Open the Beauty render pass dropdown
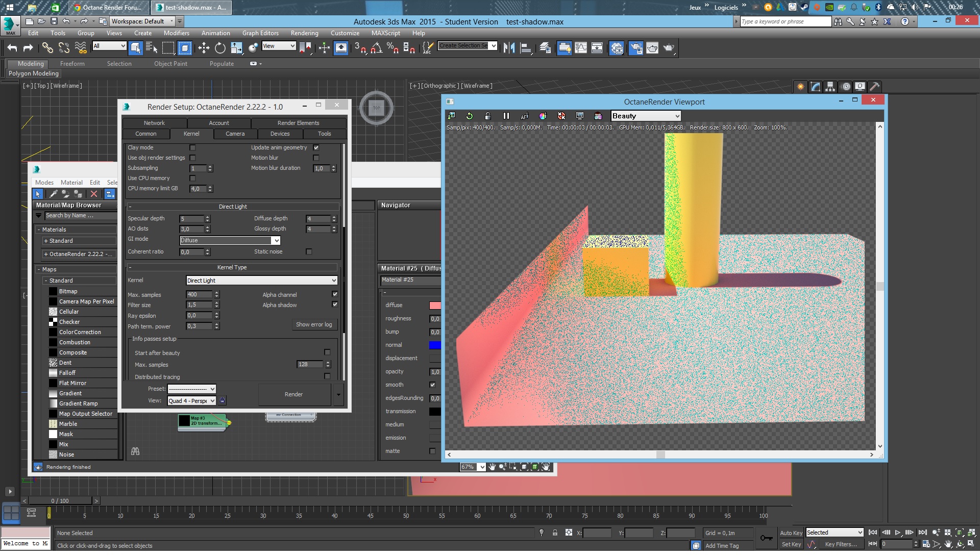Viewport: 980px width, 558px height. (646, 116)
